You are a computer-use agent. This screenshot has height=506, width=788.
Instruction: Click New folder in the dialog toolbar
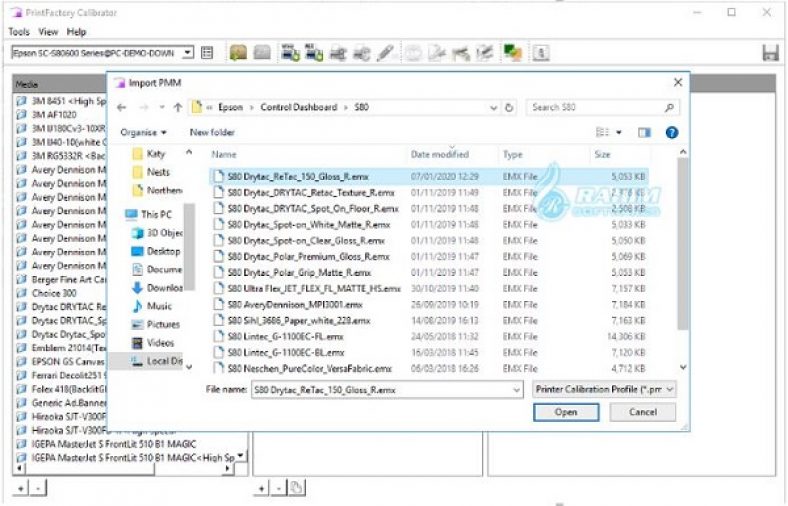coord(212,133)
